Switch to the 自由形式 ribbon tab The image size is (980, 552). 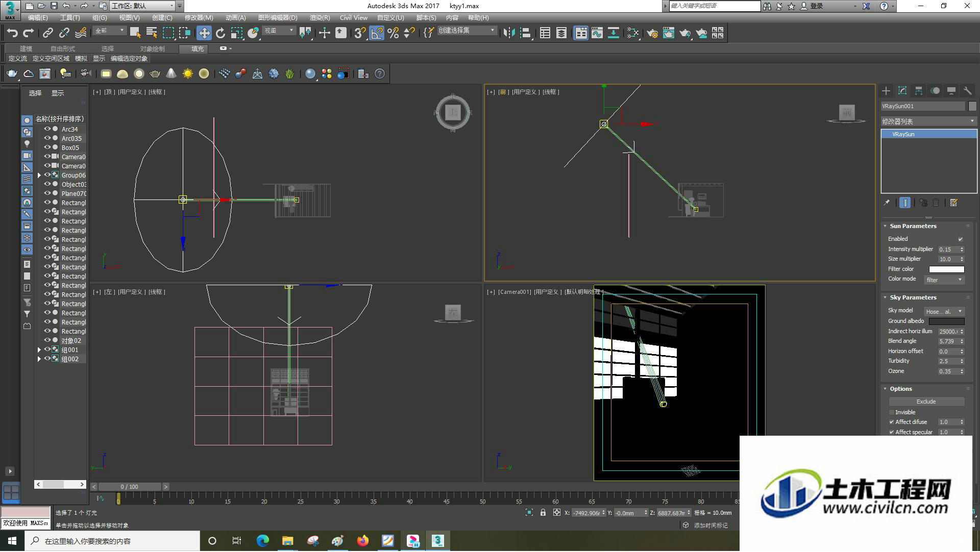tap(63, 49)
